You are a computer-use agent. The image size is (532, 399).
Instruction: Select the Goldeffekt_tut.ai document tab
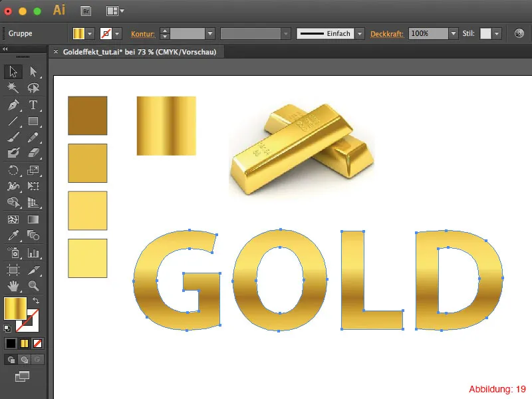point(140,52)
